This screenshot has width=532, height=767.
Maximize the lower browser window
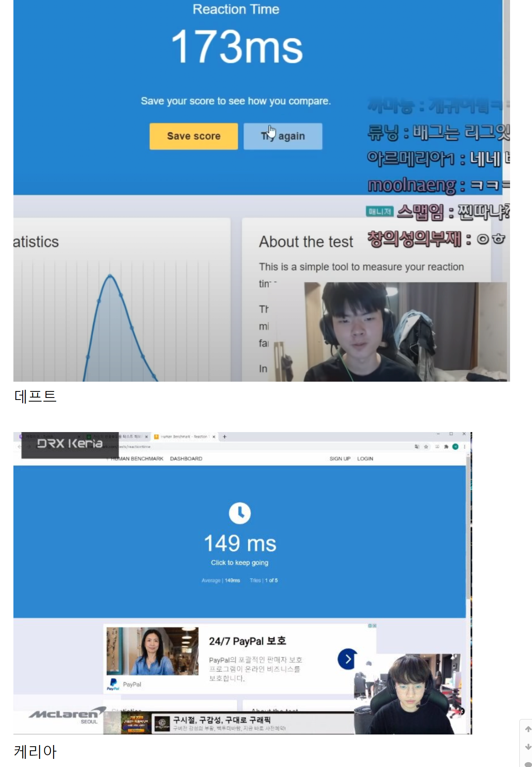(451, 434)
